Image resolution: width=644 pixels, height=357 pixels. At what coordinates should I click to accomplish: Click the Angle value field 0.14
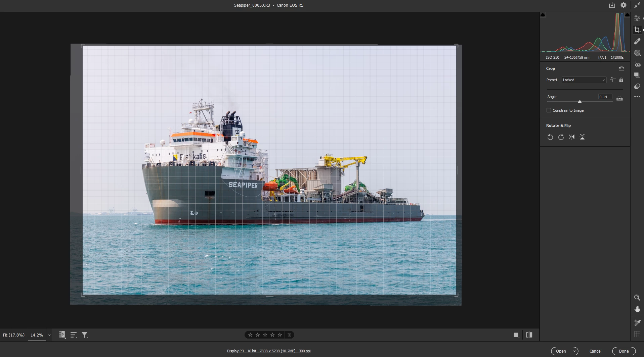click(605, 97)
